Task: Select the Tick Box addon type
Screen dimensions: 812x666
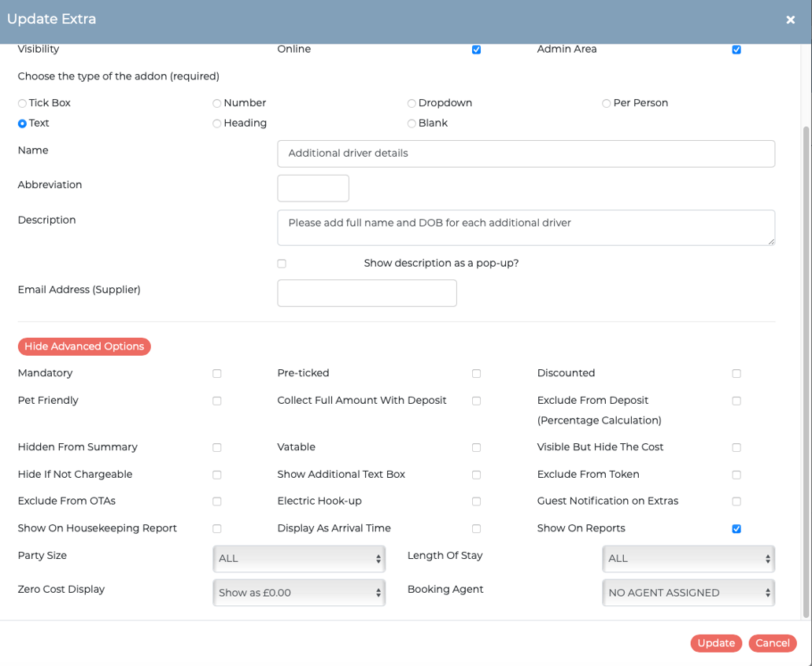Action: click(22, 103)
